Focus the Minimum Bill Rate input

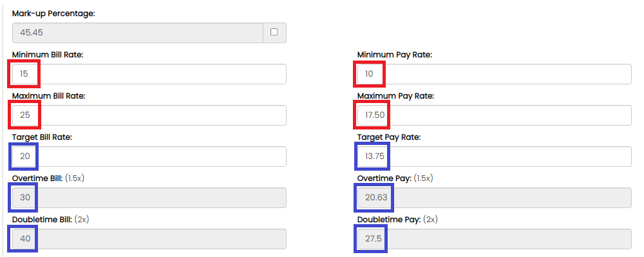[x=149, y=74]
